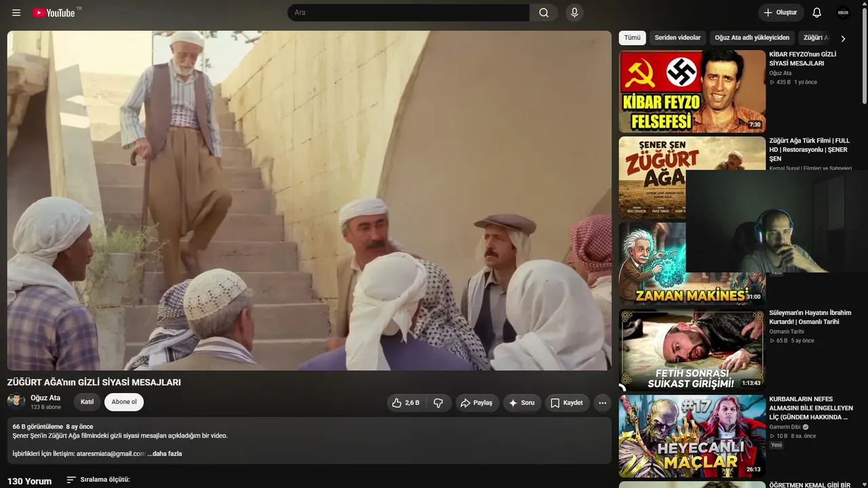The height and width of the screenshot is (488, 868).
Task: Select the Tümü chip
Action: coord(632,38)
